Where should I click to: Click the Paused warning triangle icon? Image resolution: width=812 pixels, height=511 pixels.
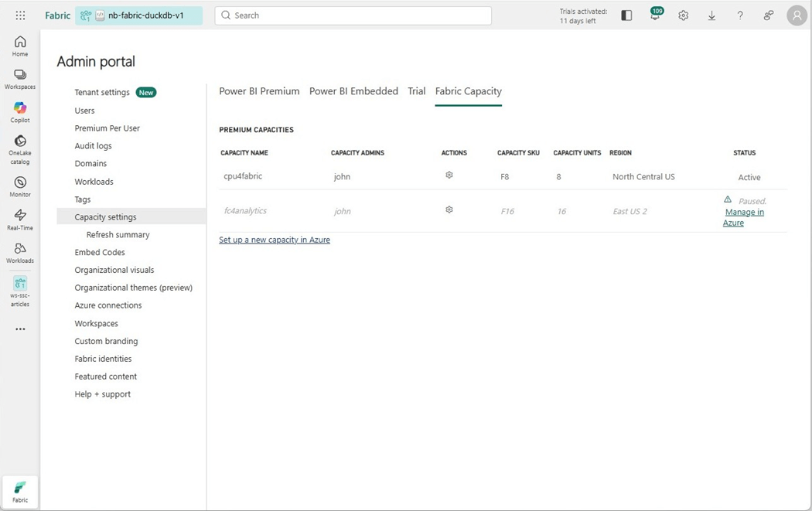pyautogui.click(x=728, y=199)
